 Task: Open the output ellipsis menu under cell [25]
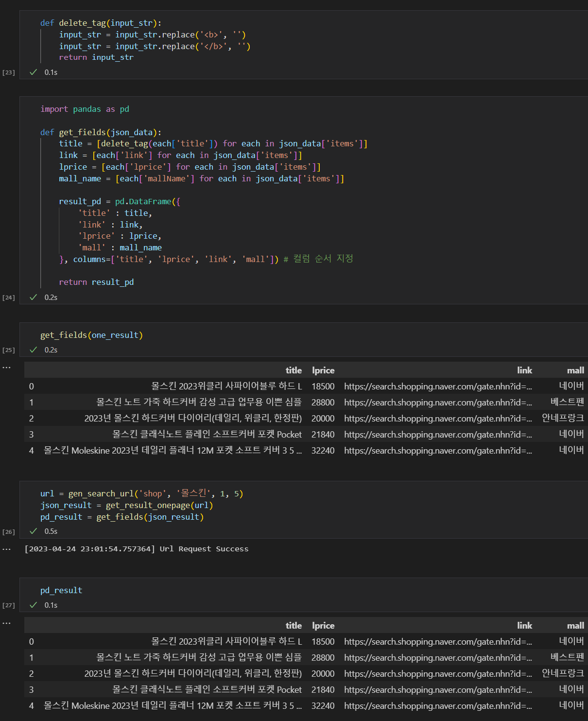coord(6,368)
